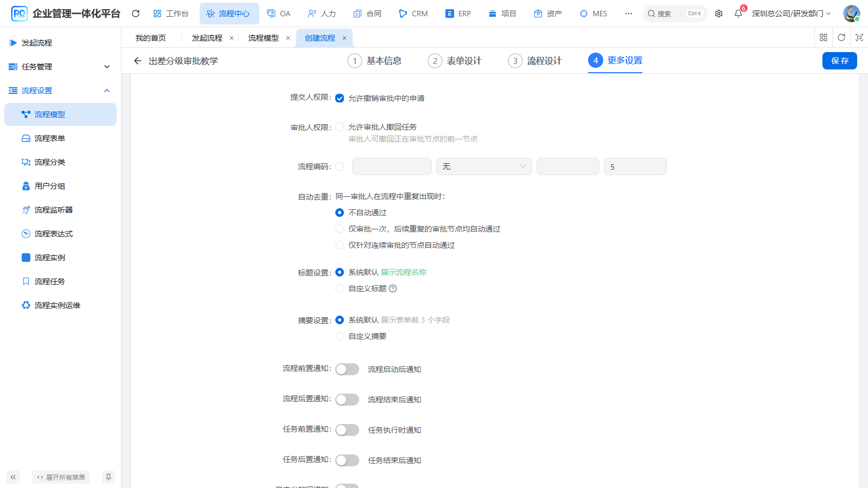This screenshot has width=868, height=488.
Task: Click the 保存 button
Action: coord(840,61)
